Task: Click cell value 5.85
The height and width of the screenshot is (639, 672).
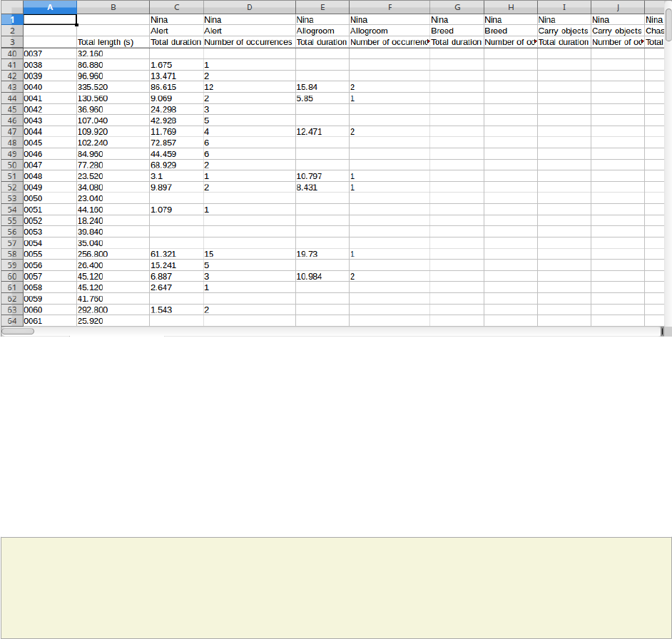Action: [322, 98]
